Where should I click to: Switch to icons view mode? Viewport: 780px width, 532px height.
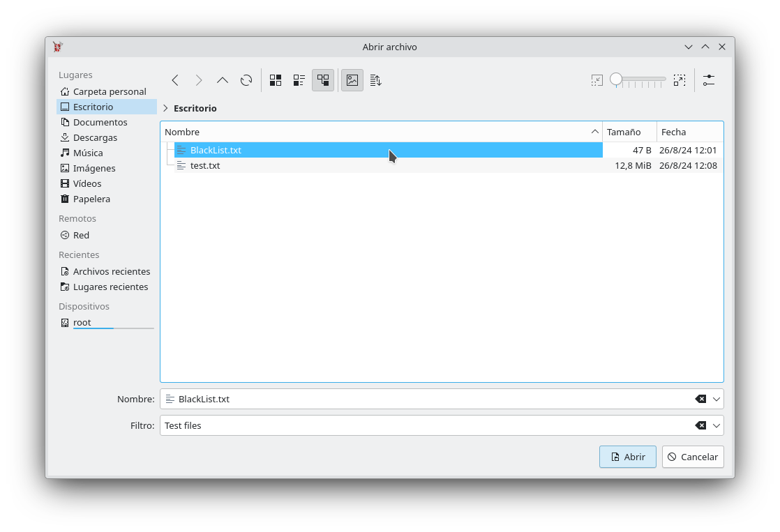276,80
